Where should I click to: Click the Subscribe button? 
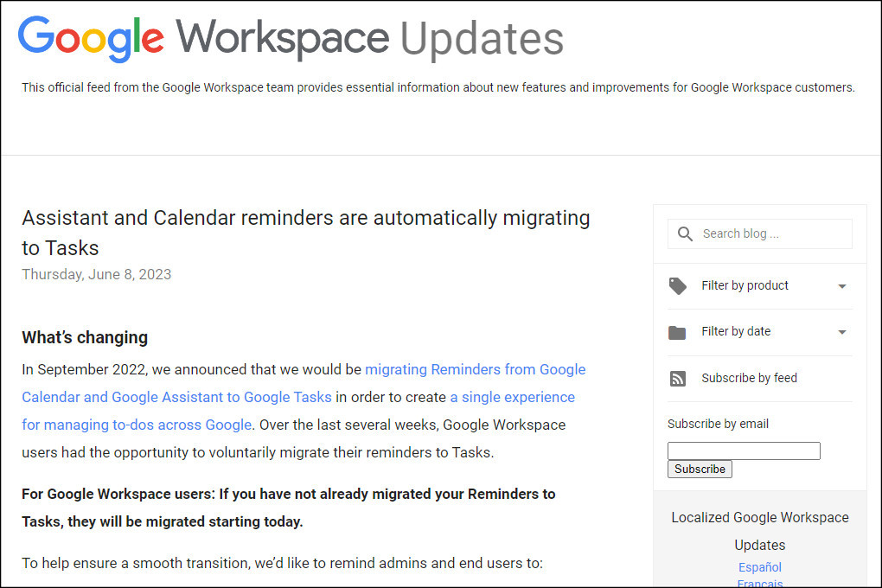(700, 470)
